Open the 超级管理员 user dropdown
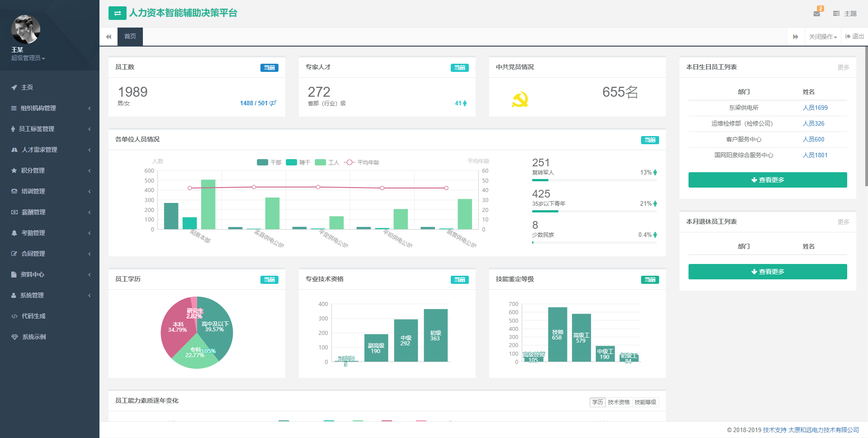Viewport: 868px width, 438px height. tap(28, 58)
